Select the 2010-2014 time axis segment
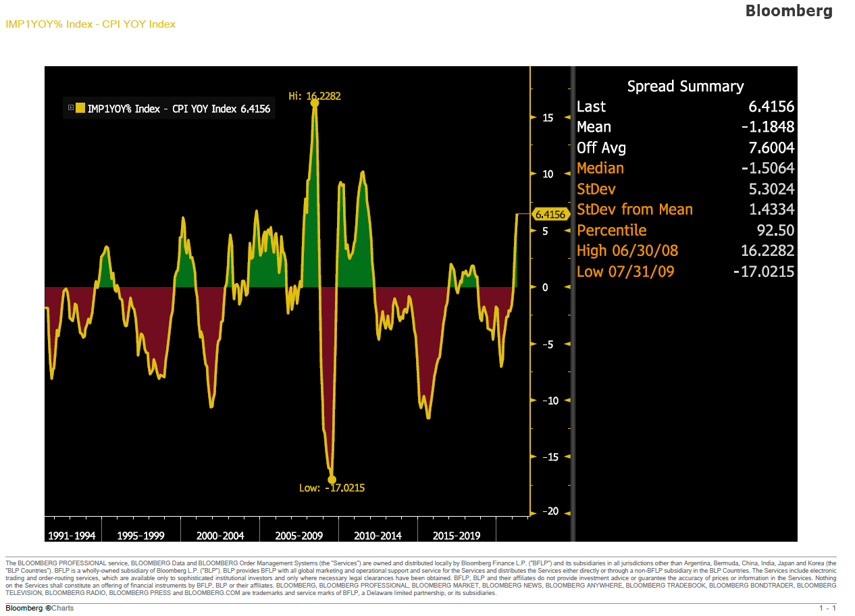Screen dimensions: 855x616 [378, 536]
